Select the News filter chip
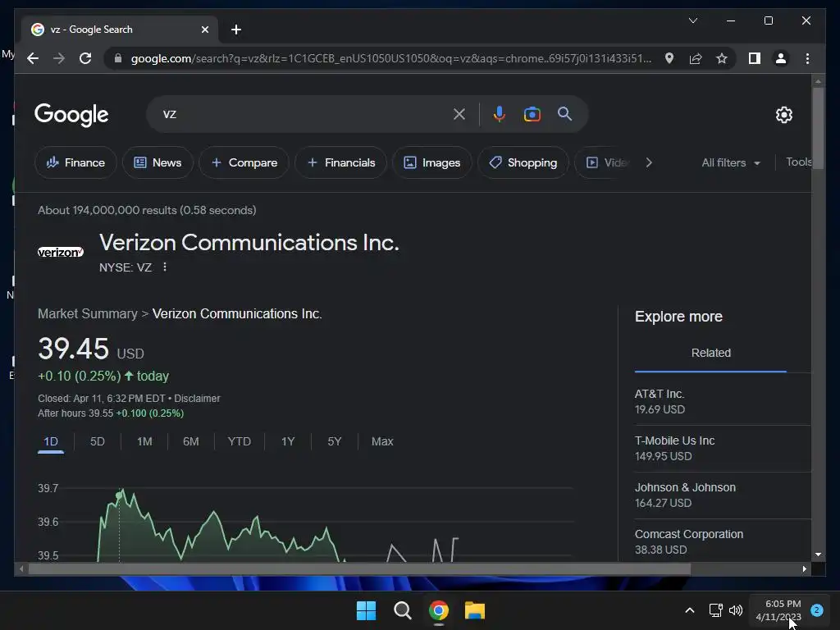Image resolution: width=840 pixels, height=630 pixels. click(x=157, y=162)
